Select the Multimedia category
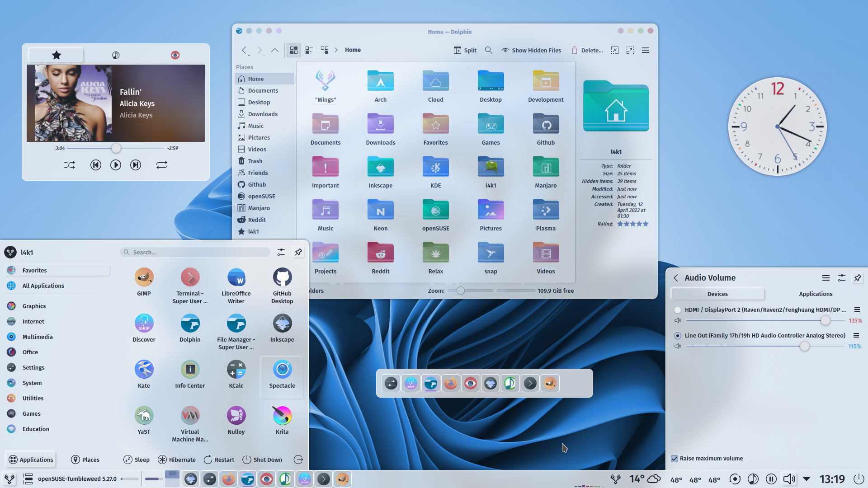 pos(57,337)
